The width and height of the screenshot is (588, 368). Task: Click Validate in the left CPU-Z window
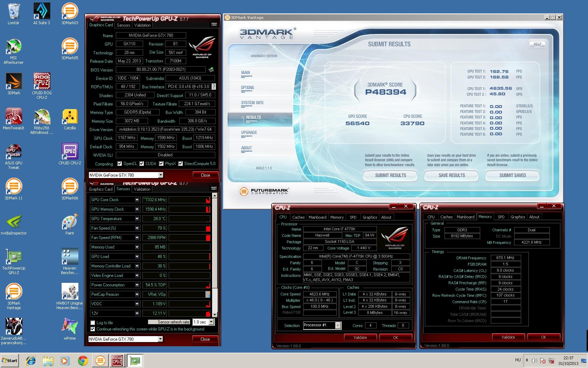click(x=360, y=338)
